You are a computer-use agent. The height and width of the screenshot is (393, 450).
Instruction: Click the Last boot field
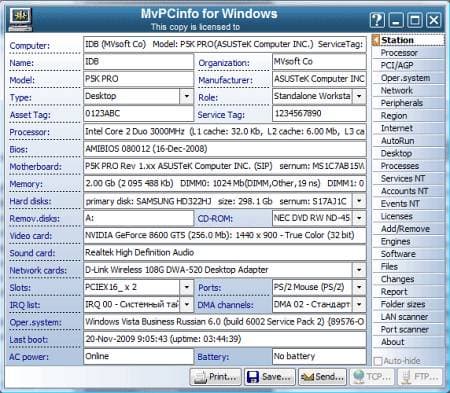tap(225, 339)
